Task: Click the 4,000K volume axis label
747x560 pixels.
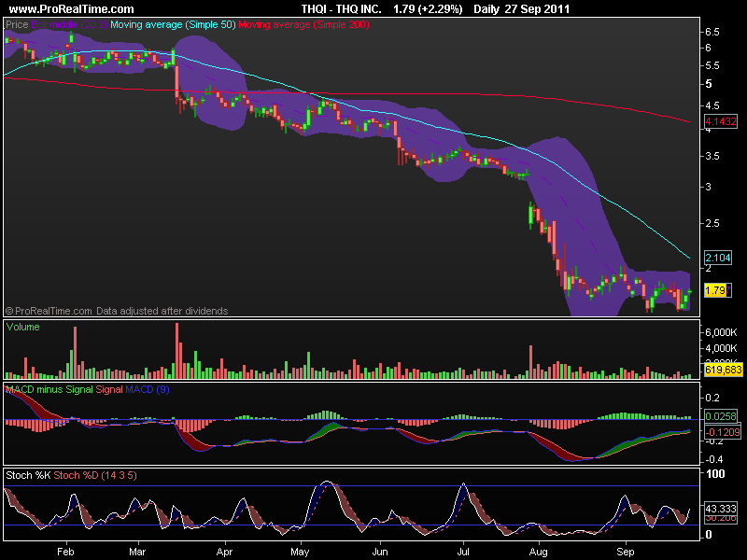Action: [721, 348]
